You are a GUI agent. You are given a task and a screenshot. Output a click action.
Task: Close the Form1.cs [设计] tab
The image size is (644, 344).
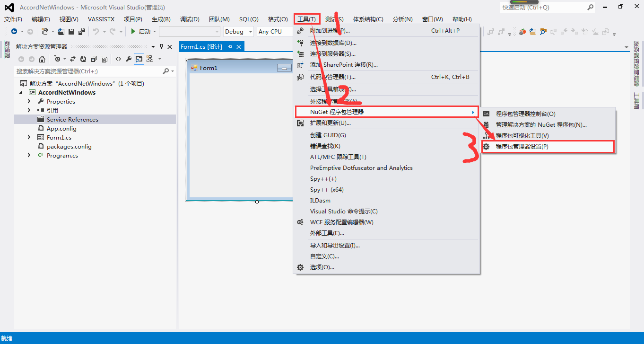pos(239,47)
